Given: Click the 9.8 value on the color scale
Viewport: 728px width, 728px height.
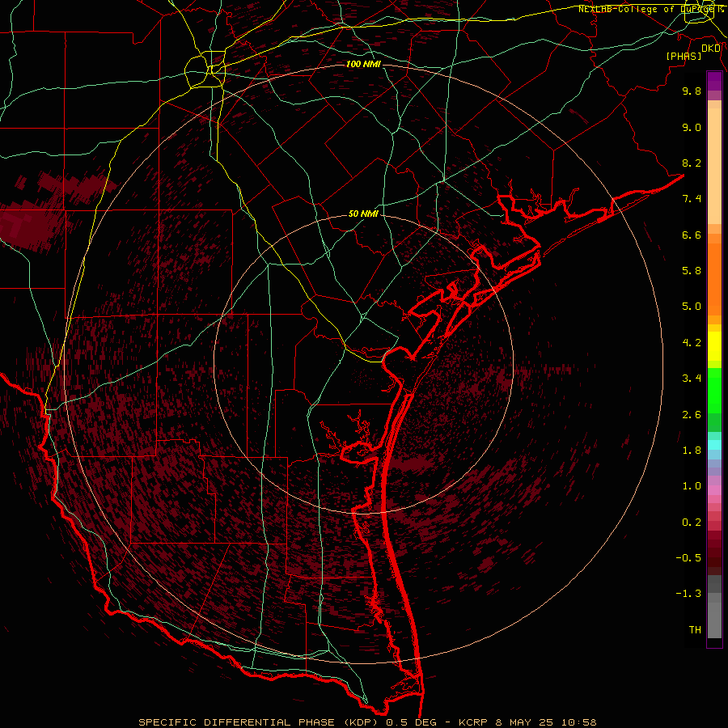Looking at the screenshot, I should coord(692,91).
